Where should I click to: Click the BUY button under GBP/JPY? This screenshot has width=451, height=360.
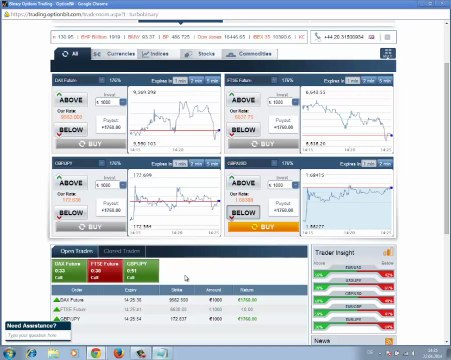(91, 227)
